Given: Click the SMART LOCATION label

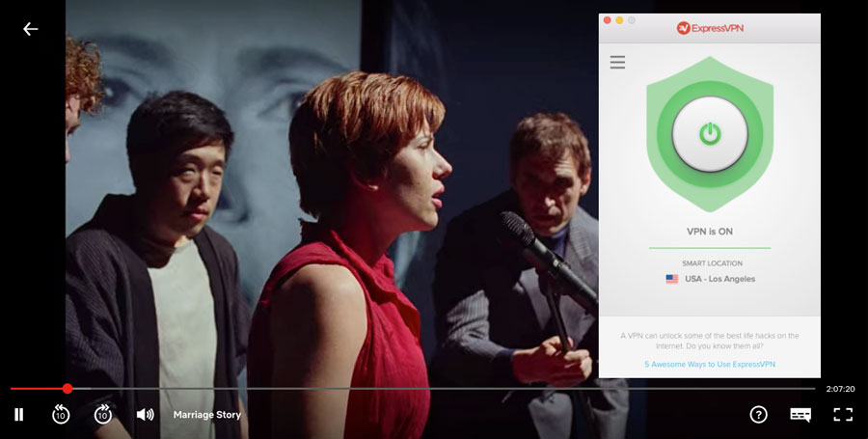Looking at the screenshot, I should (713, 263).
